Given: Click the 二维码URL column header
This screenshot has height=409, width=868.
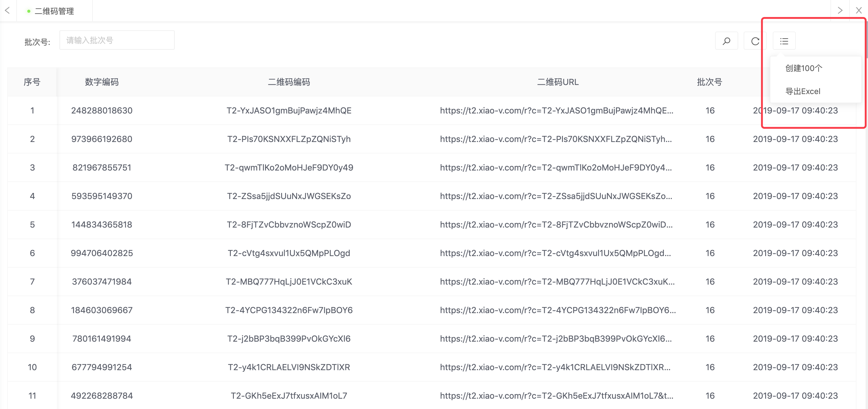Looking at the screenshot, I should (558, 82).
